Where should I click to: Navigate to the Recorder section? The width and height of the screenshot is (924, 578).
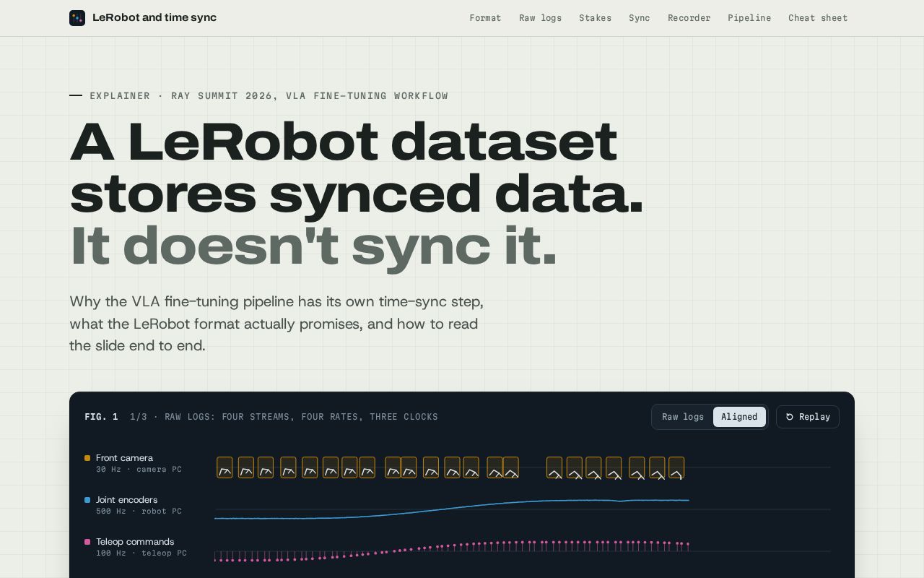coord(689,18)
